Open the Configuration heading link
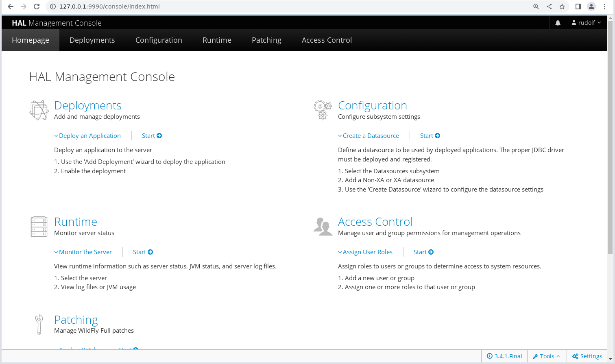 (373, 105)
